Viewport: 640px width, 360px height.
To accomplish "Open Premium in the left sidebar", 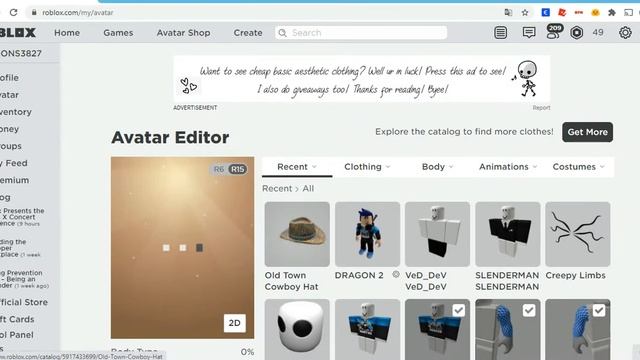I will point(15,180).
